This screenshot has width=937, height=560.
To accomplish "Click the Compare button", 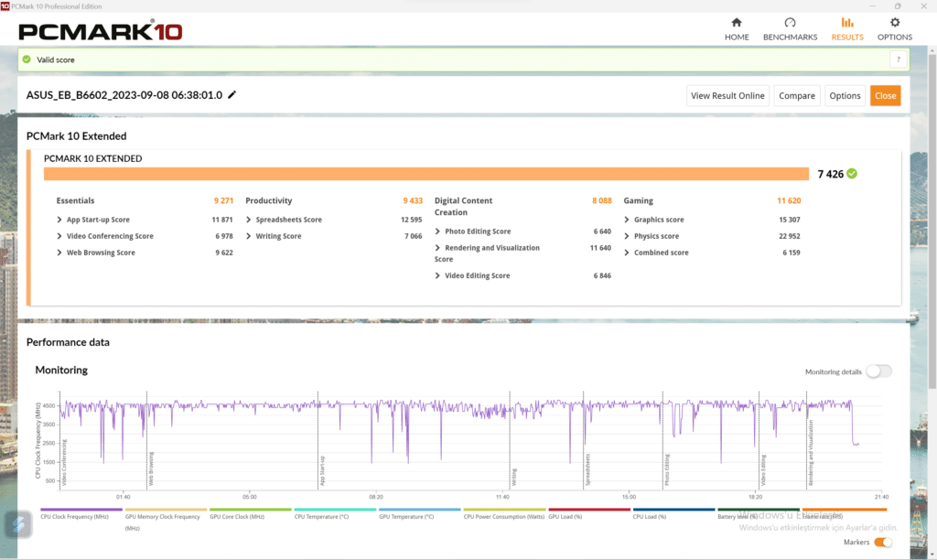I will [x=797, y=96].
